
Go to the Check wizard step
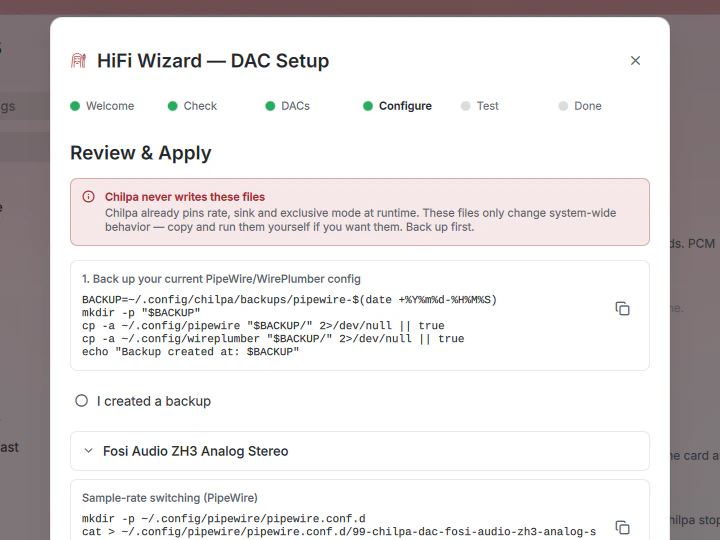(x=200, y=106)
